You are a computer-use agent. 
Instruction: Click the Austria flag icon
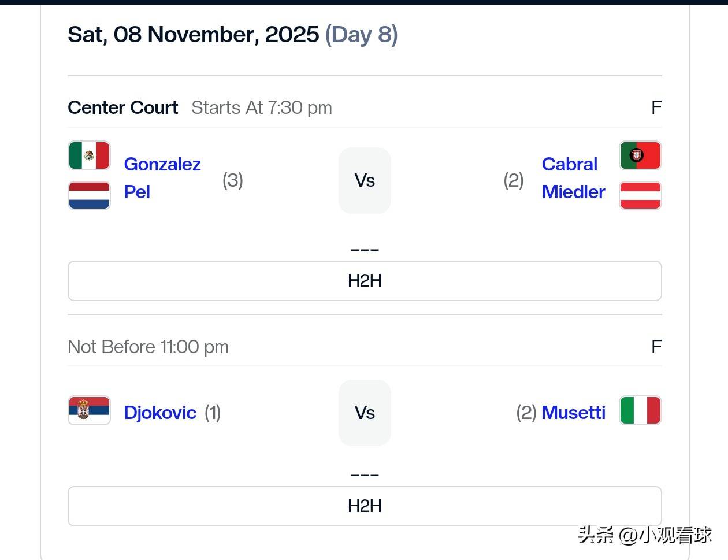click(x=640, y=195)
